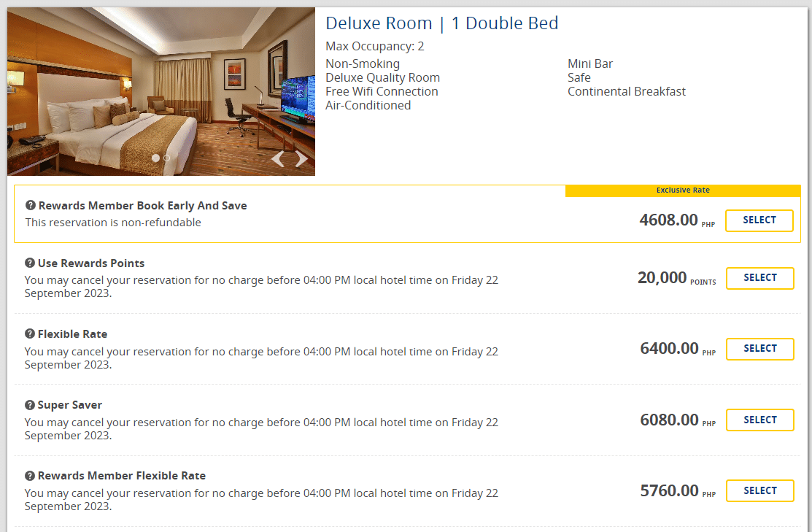Click question mark next to Flexible Rate

pos(30,334)
